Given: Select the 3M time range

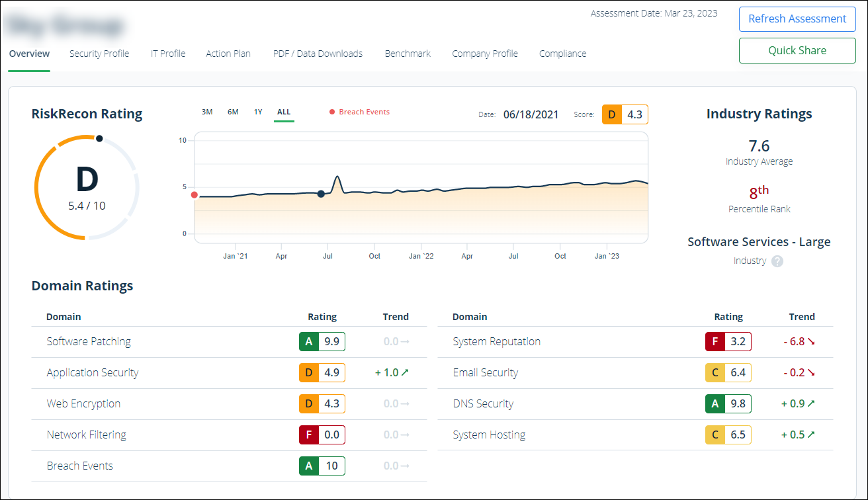Looking at the screenshot, I should pos(207,112).
